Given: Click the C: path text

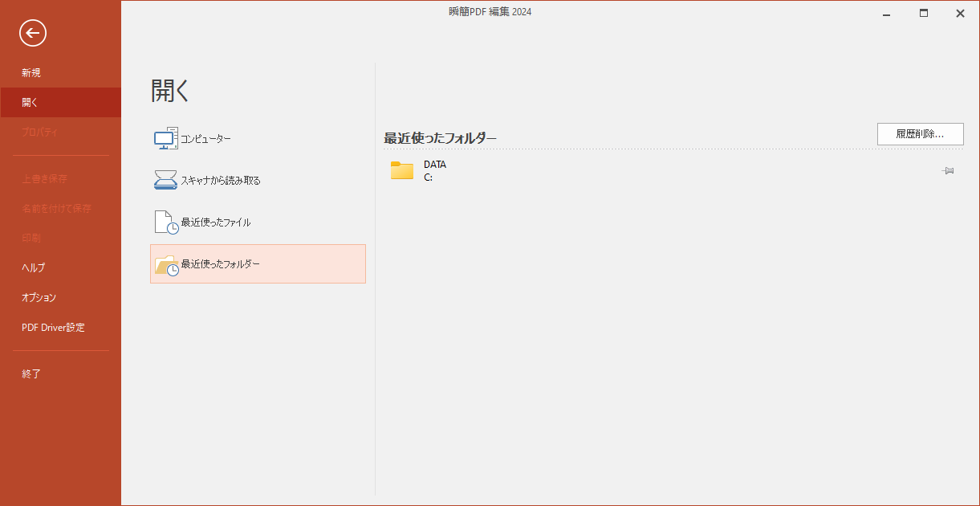Looking at the screenshot, I should (428, 178).
